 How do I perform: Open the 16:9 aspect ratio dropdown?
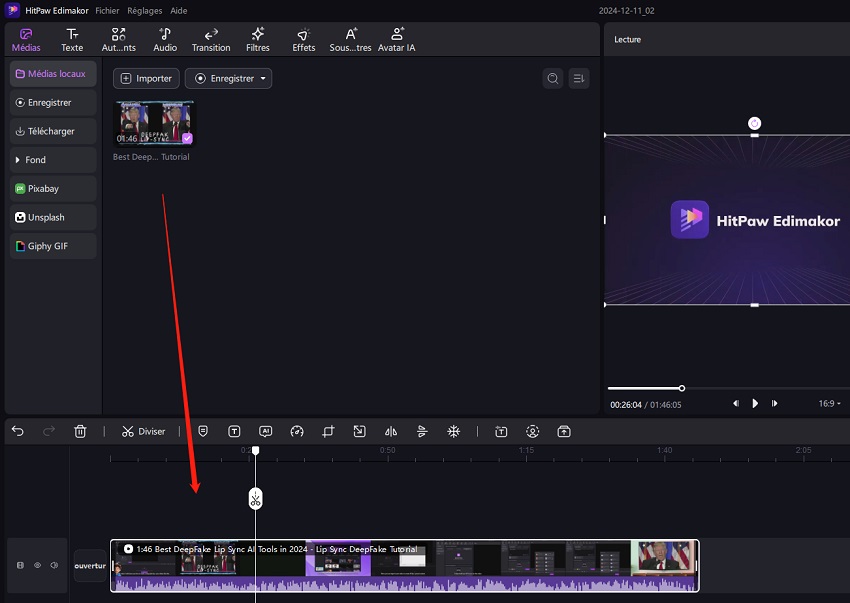pos(829,403)
